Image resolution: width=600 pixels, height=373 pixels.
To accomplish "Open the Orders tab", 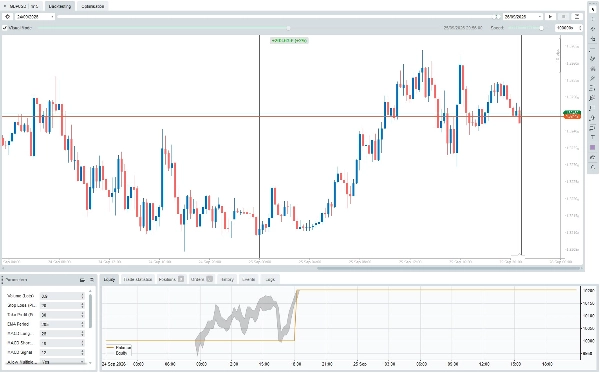I will 202,279.
